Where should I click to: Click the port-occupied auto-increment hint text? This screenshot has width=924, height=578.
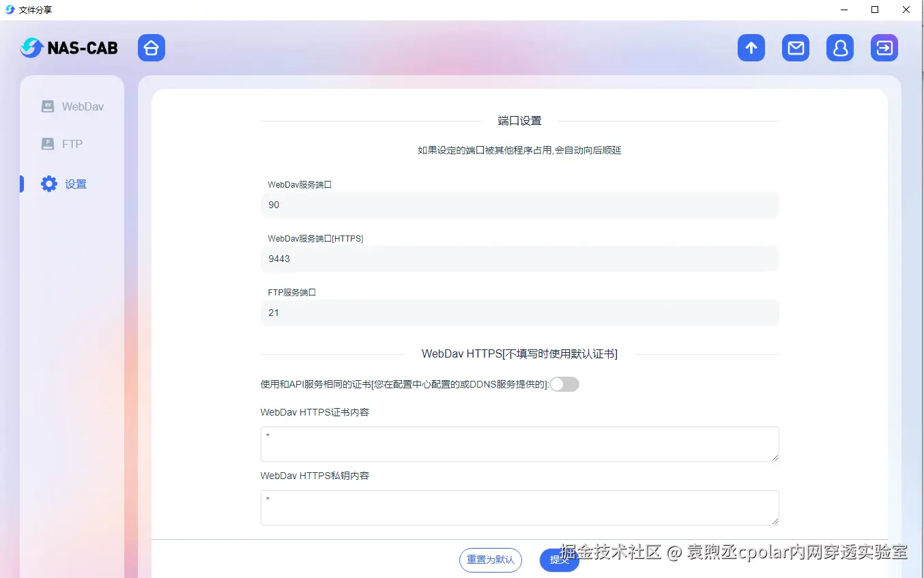(519, 150)
